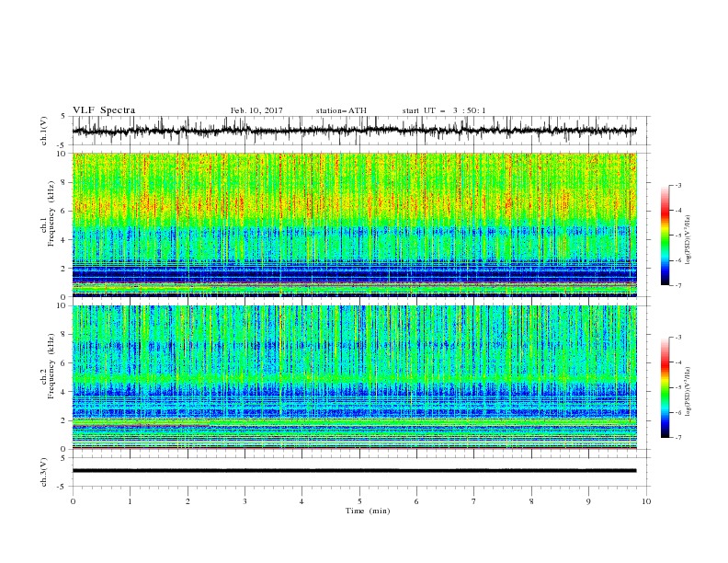Click time axis tick label "5"
The width and height of the screenshot is (728, 563).
tap(359, 501)
